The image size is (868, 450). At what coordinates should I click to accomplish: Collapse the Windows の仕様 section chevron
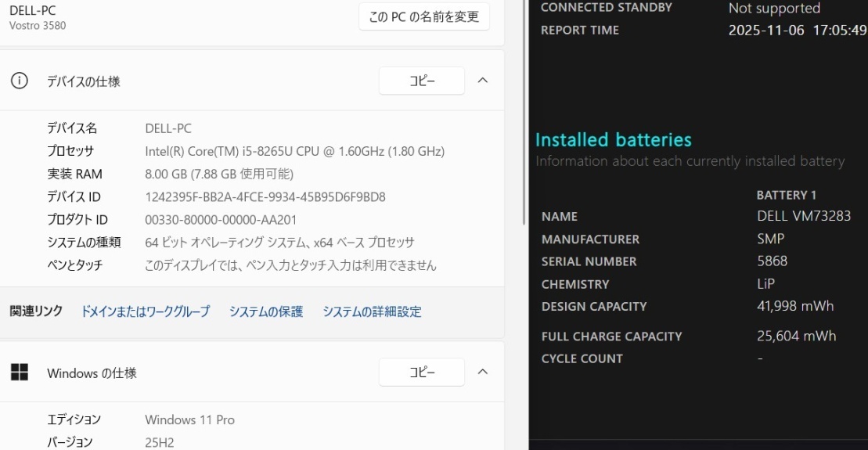tap(483, 373)
